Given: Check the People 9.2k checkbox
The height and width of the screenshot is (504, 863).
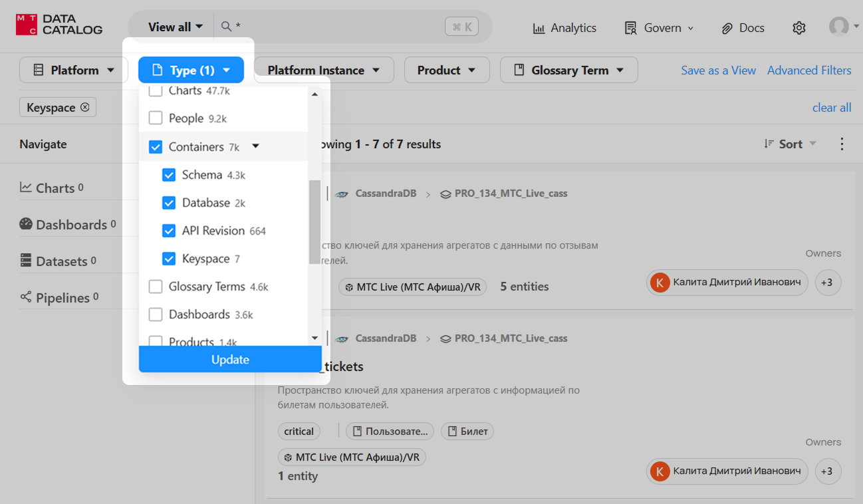Looking at the screenshot, I should click(156, 118).
